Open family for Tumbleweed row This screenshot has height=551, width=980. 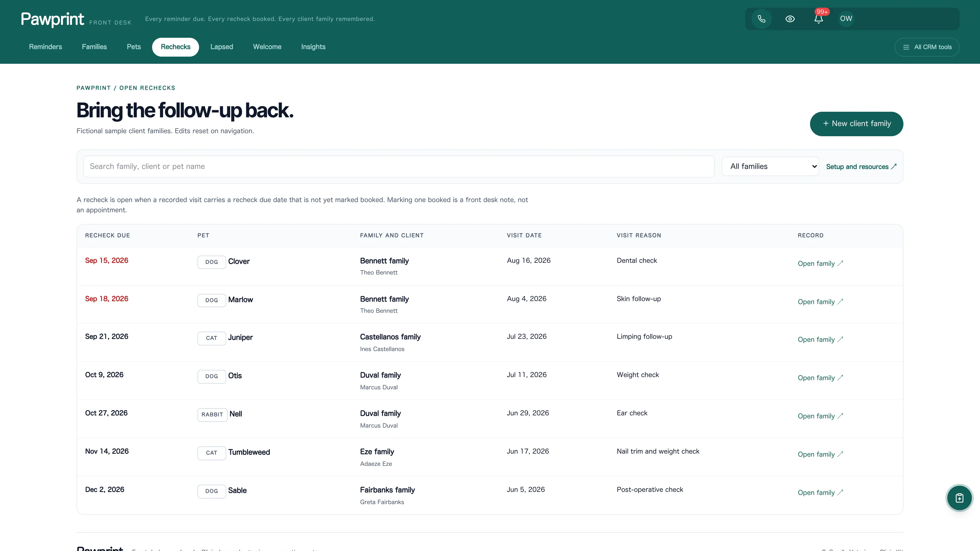tap(820, 454)
